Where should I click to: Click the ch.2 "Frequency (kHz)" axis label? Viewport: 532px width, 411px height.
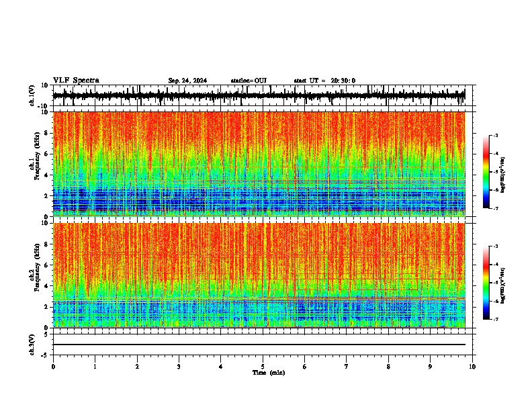pyautogui.click(x=36, y=267)
